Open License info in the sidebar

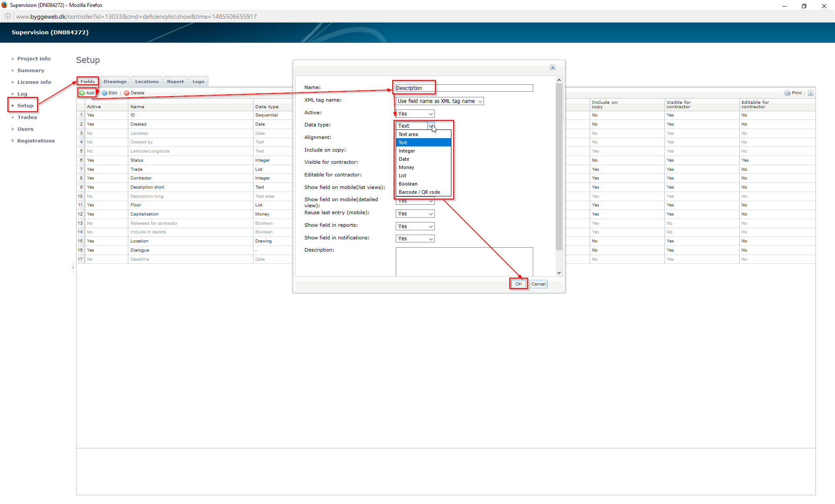[34, 82]
